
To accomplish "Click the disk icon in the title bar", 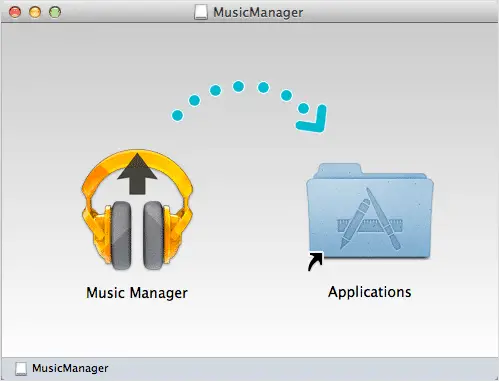I will (x=201, y=12).
